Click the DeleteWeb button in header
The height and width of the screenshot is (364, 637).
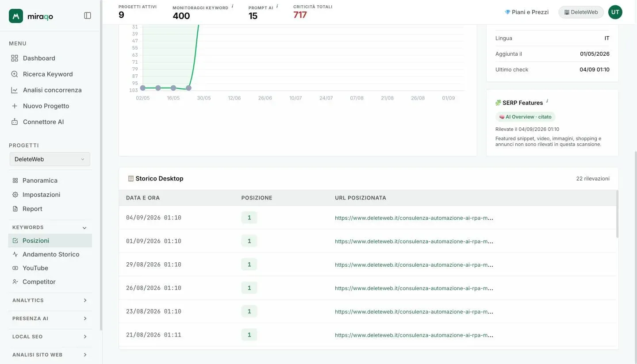(581, 12)
